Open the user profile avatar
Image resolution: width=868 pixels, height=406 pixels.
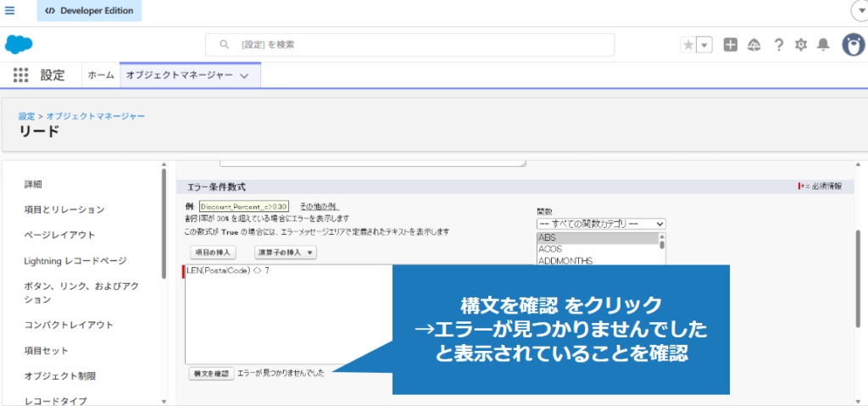point(853,45)
